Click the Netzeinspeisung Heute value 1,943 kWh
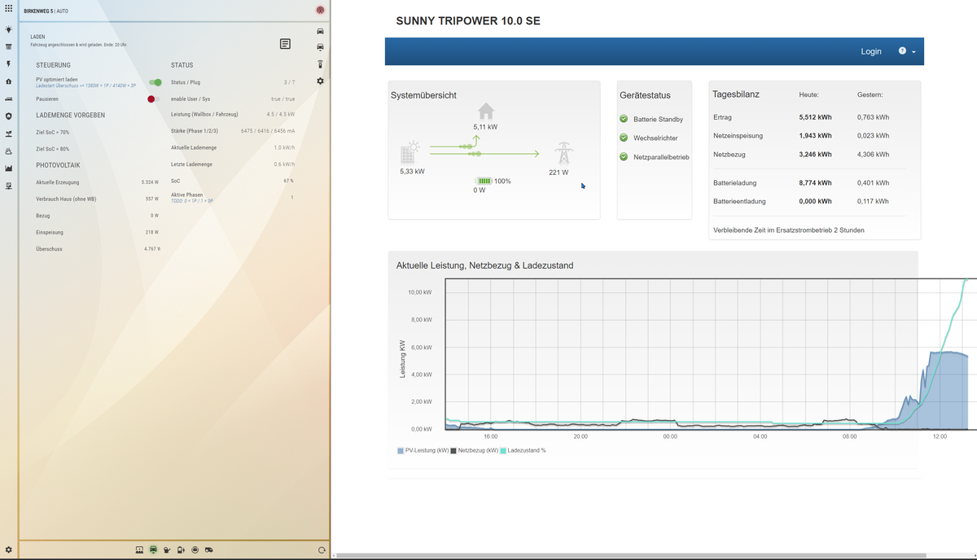The image size is (977, 560). tap(816, 136)
